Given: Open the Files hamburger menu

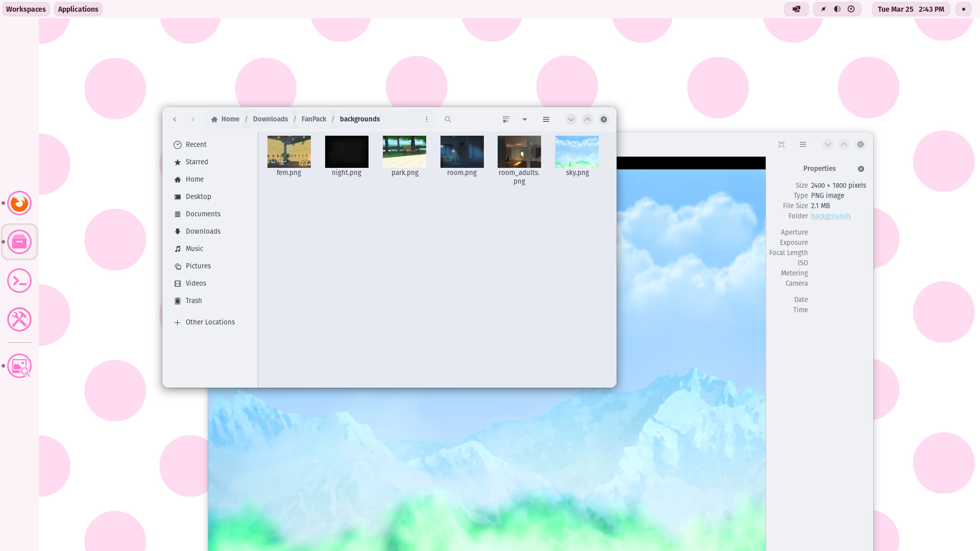Looking at the screenshot, I should coord(546,119).
